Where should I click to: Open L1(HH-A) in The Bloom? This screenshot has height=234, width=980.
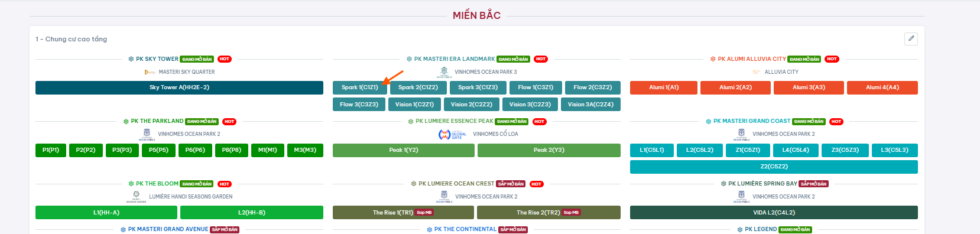106,213
